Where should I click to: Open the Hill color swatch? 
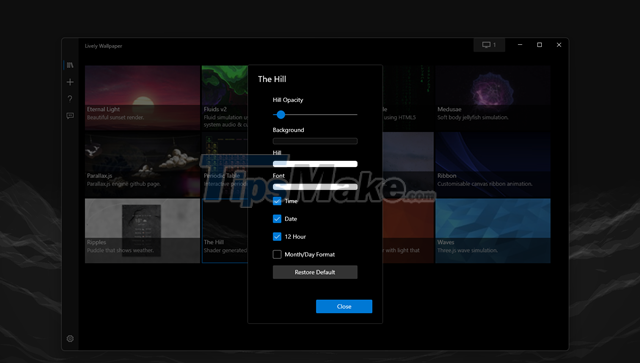coord(315,164)
